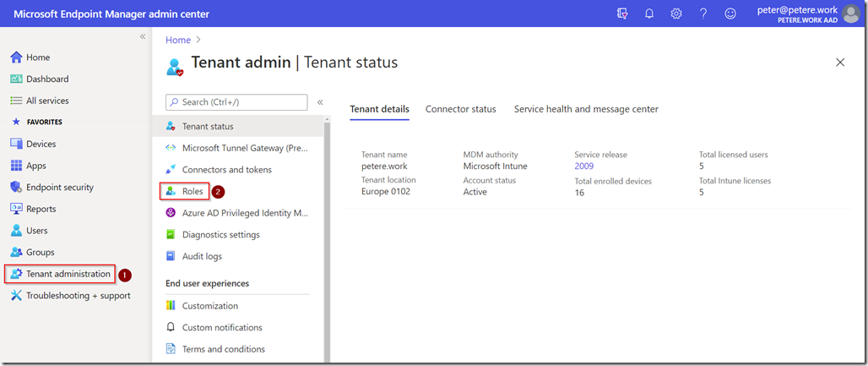The width and height of the screenshot is (868, 366).
Task: Click the Total licensed users label
Action: (x=734, y=155)
